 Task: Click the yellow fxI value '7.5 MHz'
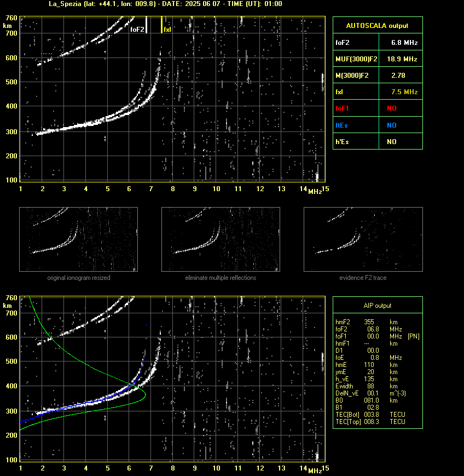pos(404,91)
